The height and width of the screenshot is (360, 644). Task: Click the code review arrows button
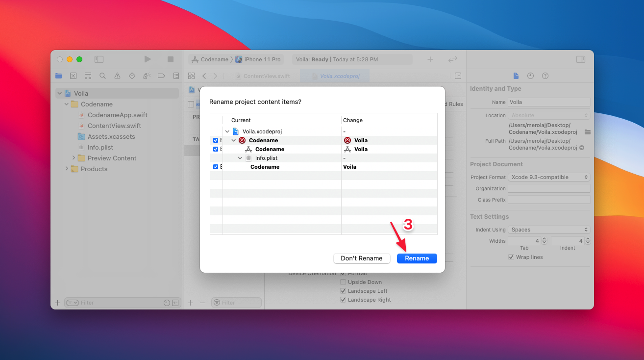click(x=453, y=59)
